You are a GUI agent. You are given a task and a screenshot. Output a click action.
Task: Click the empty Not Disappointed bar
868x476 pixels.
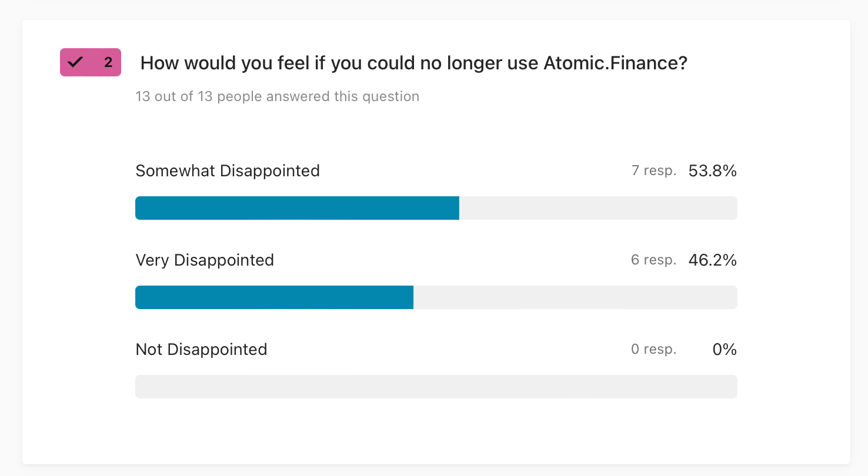[436, 387]
